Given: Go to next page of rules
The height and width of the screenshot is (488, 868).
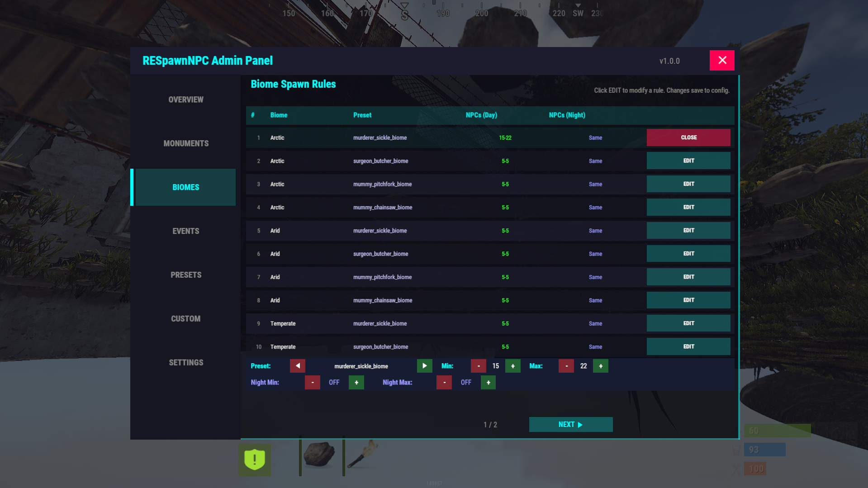Looking at the screenshot, I should pyautogui.click(x=570, y=425).
